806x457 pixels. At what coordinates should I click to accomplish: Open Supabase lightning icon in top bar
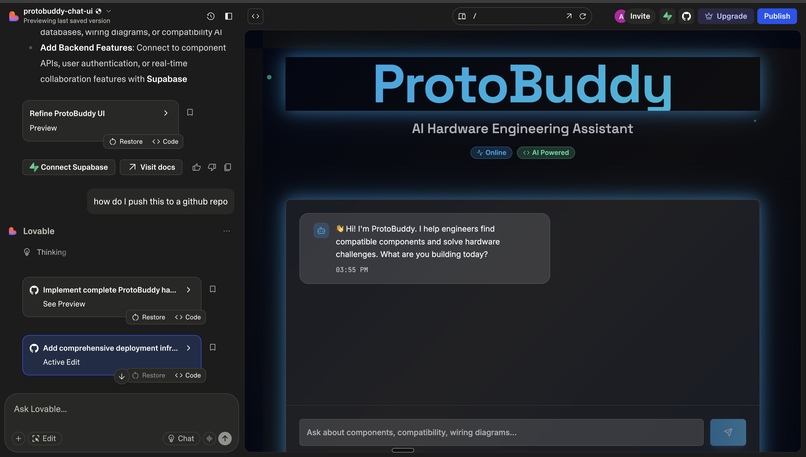(668, 16)
